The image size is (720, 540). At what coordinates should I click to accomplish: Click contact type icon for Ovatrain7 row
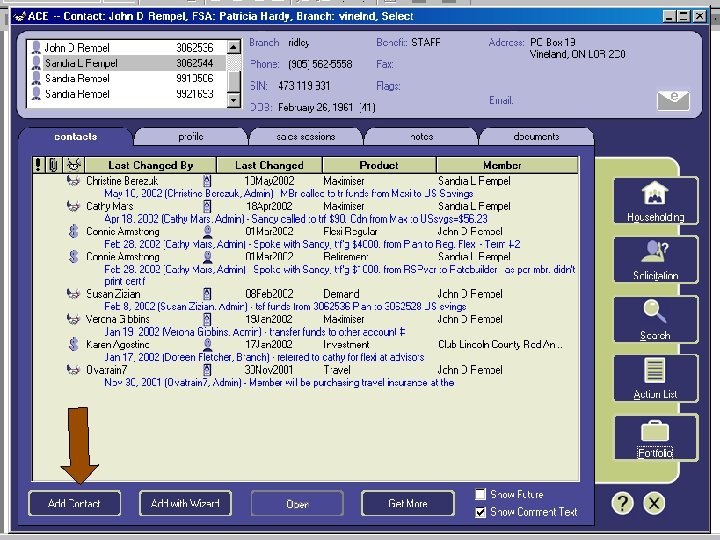pyautogui.click(x=73, y=369)
